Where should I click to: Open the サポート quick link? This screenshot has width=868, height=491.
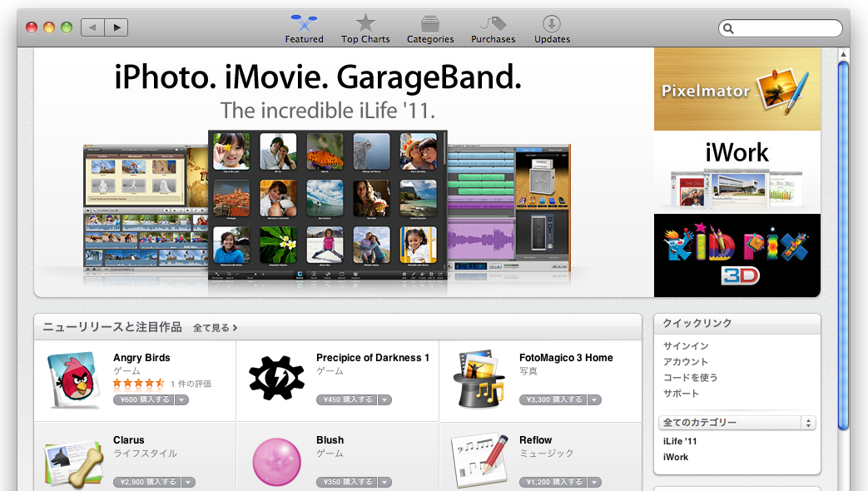[x=681, y=394]
